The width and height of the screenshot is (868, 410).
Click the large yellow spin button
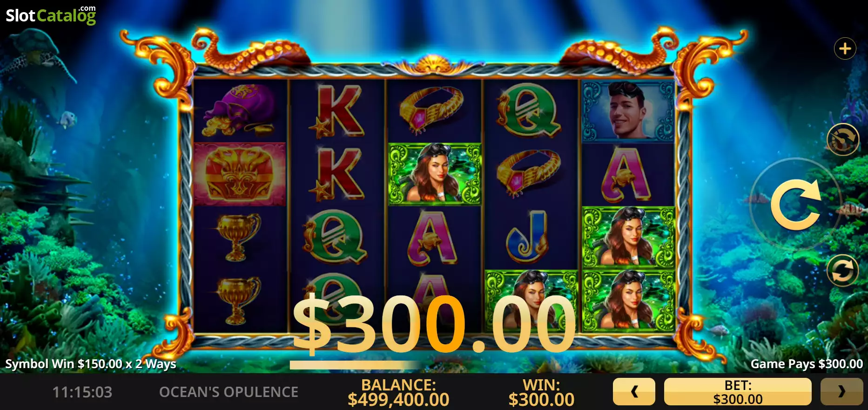(796, 205)
